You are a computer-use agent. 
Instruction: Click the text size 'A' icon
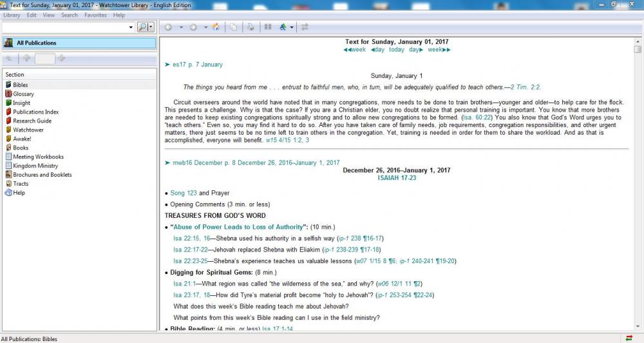283,27
